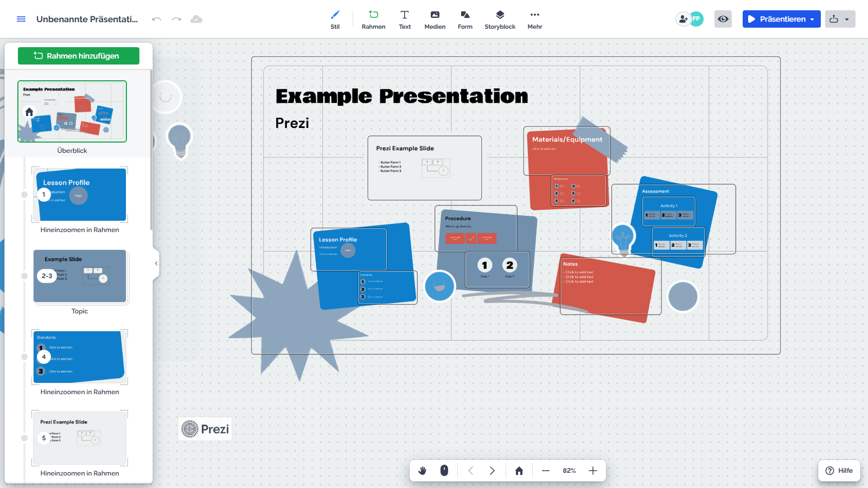Select the Prezi subtitle text
Image resolution: width=868 pixels, height=488 pixels.
point(292,123)
